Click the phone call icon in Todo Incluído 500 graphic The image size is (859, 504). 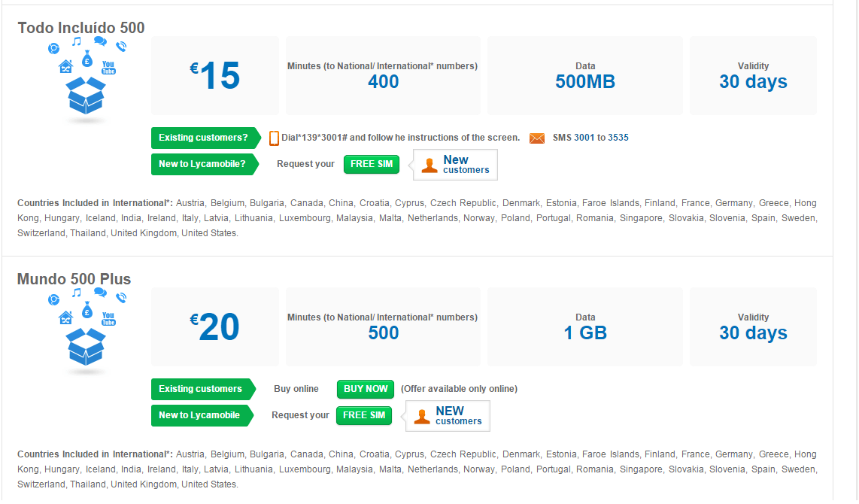tap(121, 47)
